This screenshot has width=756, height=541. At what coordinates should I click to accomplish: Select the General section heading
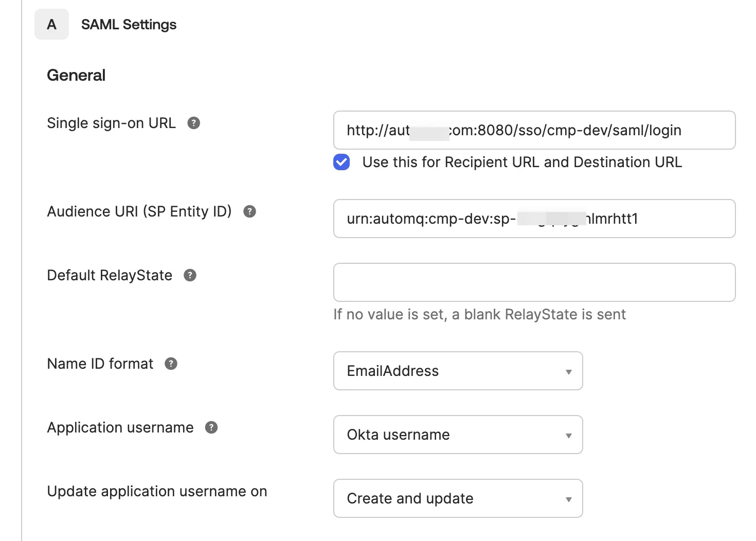click(76, 75)
